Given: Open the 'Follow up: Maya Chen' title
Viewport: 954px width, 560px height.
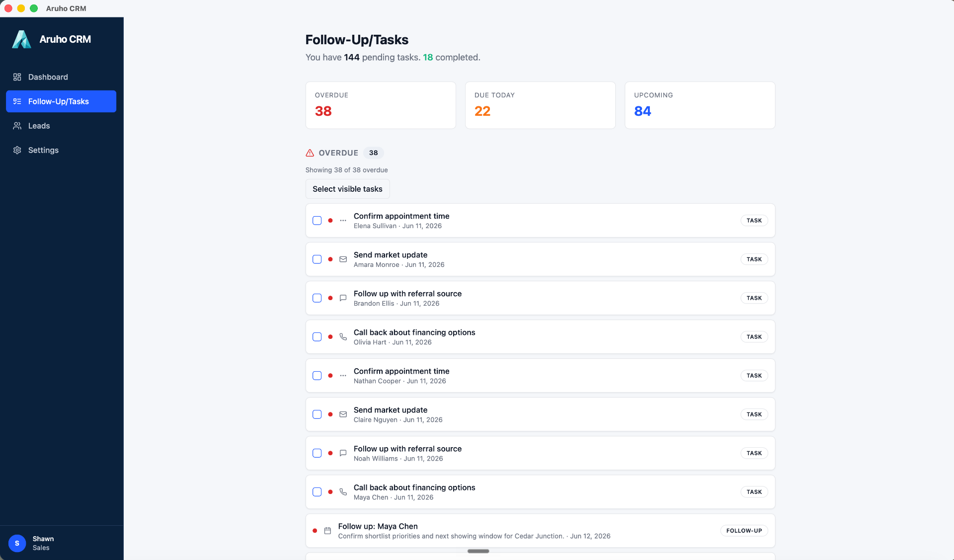Looking at the screenshot, I should 378,526.
